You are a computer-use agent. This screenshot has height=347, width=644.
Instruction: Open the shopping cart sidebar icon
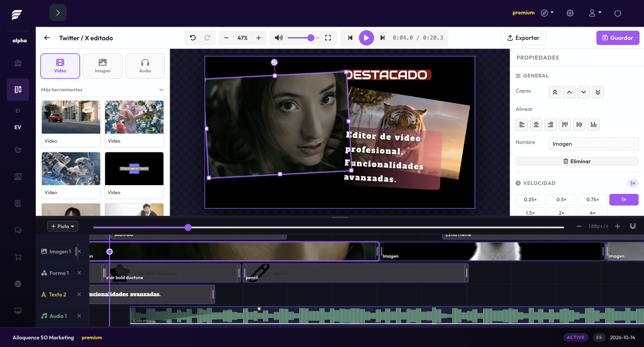click(x=18, y=257)
